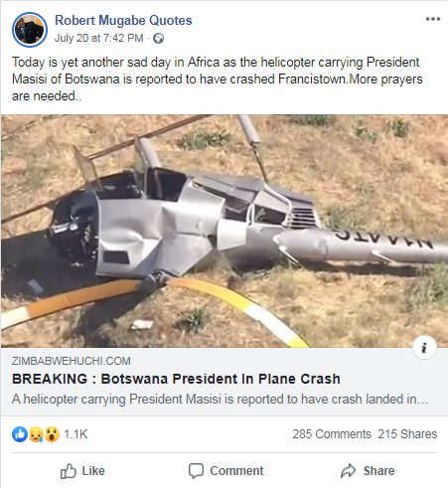Click the arrow Share icon
448x488 pixels.
pyautogui.click(x=349, y=471)
